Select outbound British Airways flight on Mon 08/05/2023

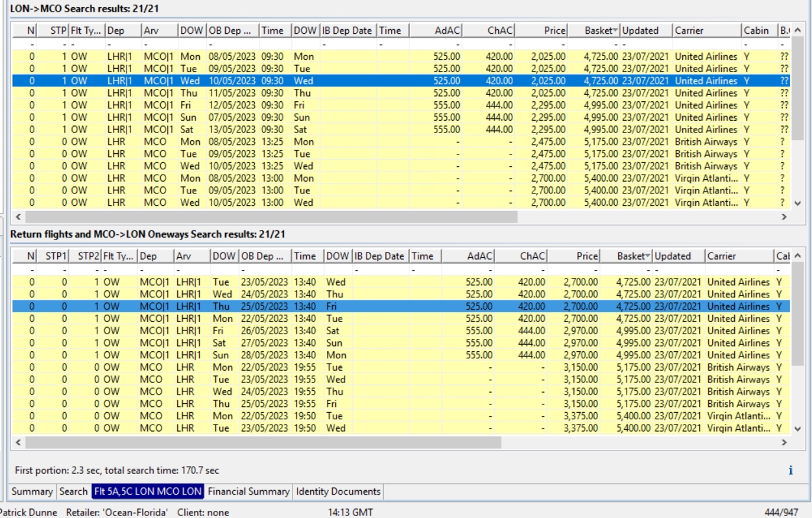tap(389, 142)
